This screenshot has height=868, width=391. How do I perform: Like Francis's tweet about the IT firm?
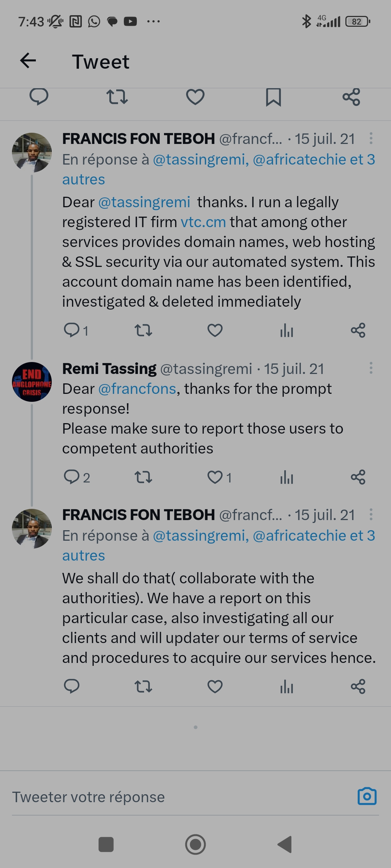215,330
